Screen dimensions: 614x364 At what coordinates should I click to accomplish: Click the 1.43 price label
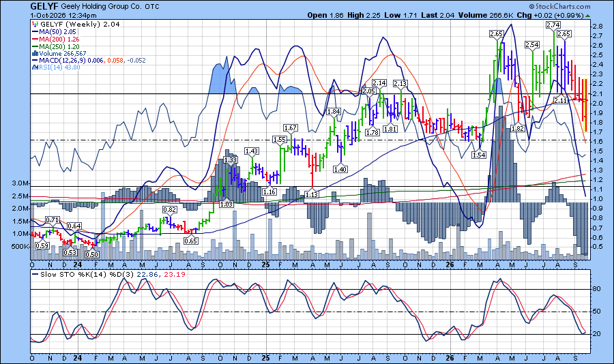click(251, 151)
